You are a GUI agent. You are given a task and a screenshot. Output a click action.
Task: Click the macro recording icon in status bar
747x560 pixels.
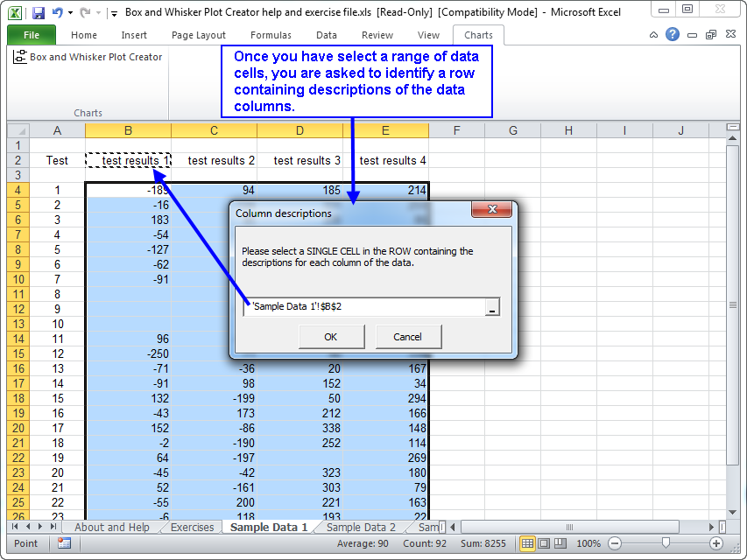[x=64, y=543]
